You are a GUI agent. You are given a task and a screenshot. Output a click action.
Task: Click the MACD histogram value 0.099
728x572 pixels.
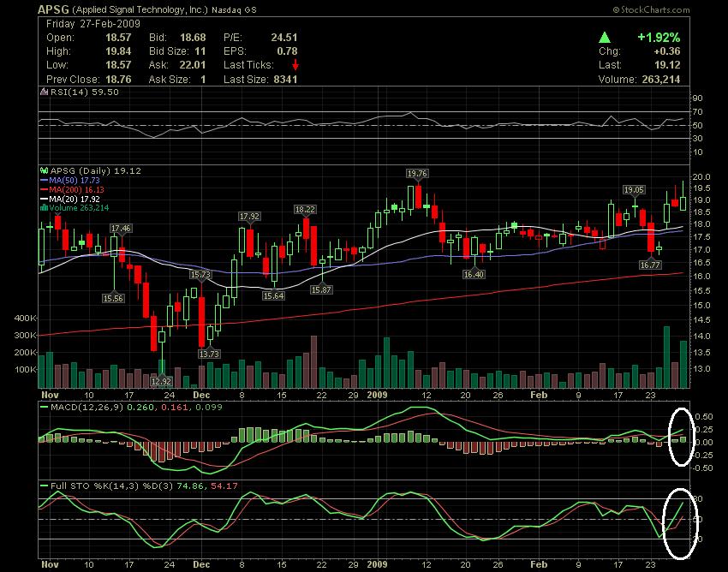point(209,408)
